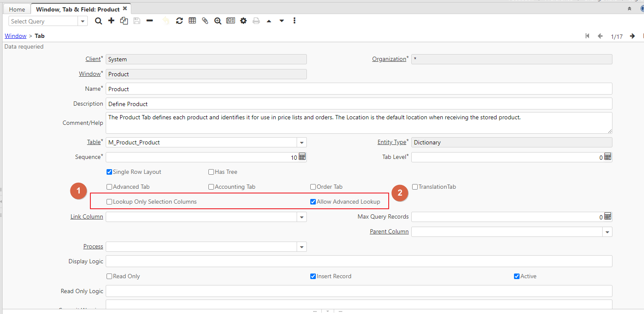This screenshot has height=314, width=644.
Task: Switch to the Home tab
Action: [17, 9]
